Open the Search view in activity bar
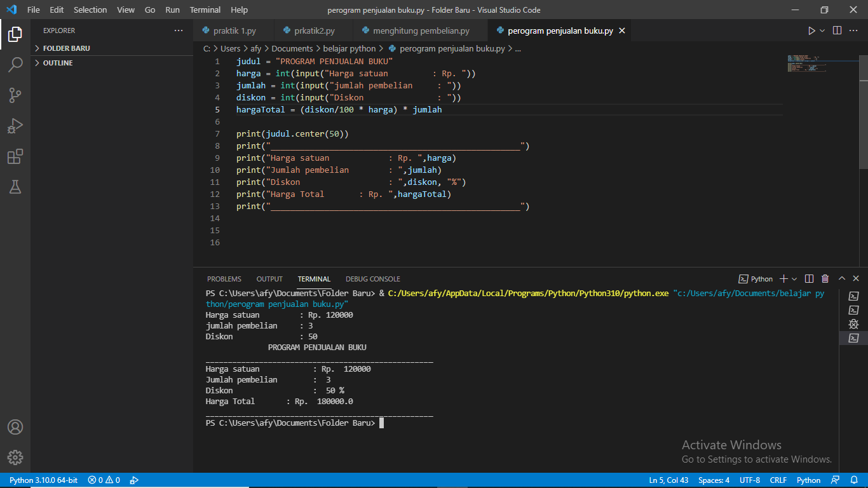The width and height of the screenshot is (868, 488). (x=15, y=64)
